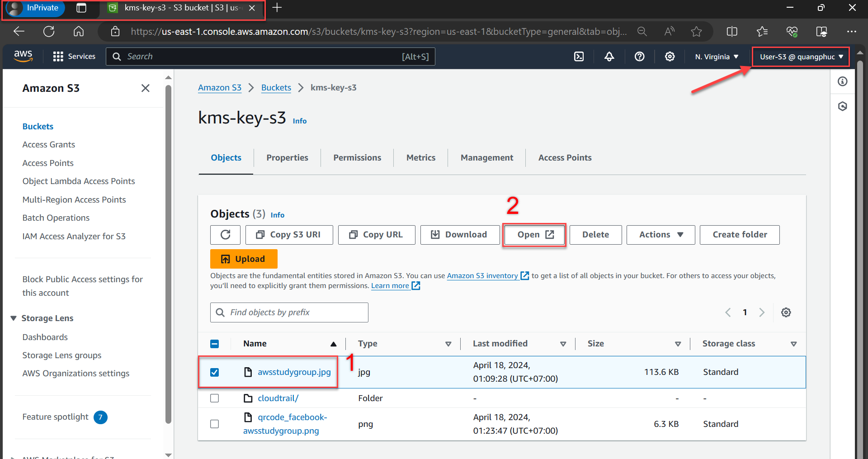Refresh the objects list
Viewport: 868px width, 459px height.
tap(225, 235)
